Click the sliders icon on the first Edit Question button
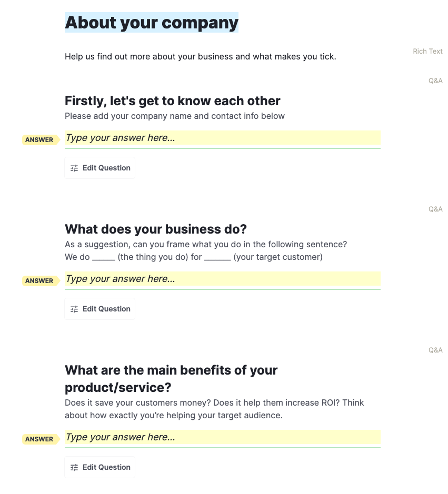Viewport: 448px width, 494px height. coord(74,168)
